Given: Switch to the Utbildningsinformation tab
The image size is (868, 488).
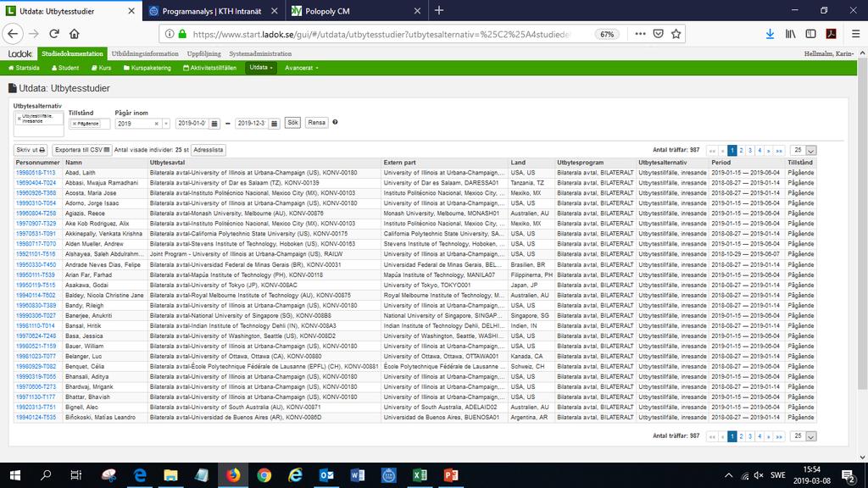Looking at the screenshot, I should [145, 53].
